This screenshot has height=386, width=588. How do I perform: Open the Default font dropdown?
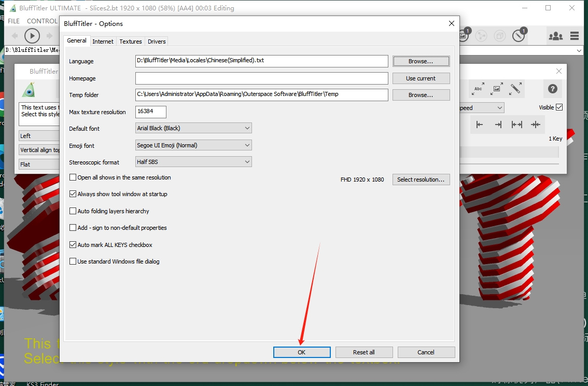coord(193,128)
